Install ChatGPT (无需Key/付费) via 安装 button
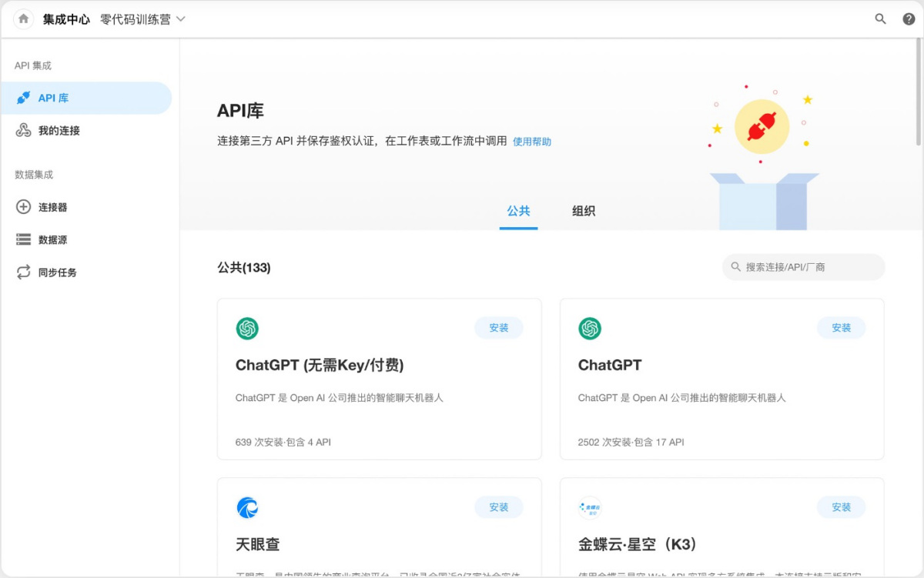 tap(499, 328)
